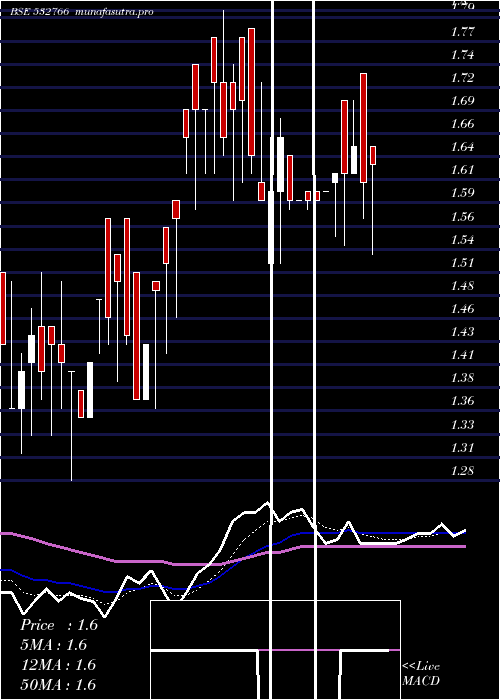
Task: Click the 1.56 price axis label
Action: tap(462, 217)
